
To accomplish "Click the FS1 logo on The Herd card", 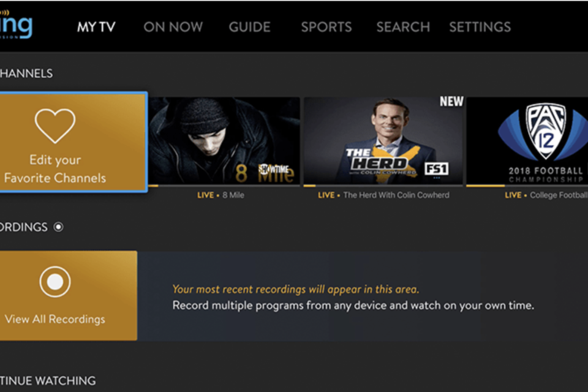I will pyautogui.click(x=437, y=169).
